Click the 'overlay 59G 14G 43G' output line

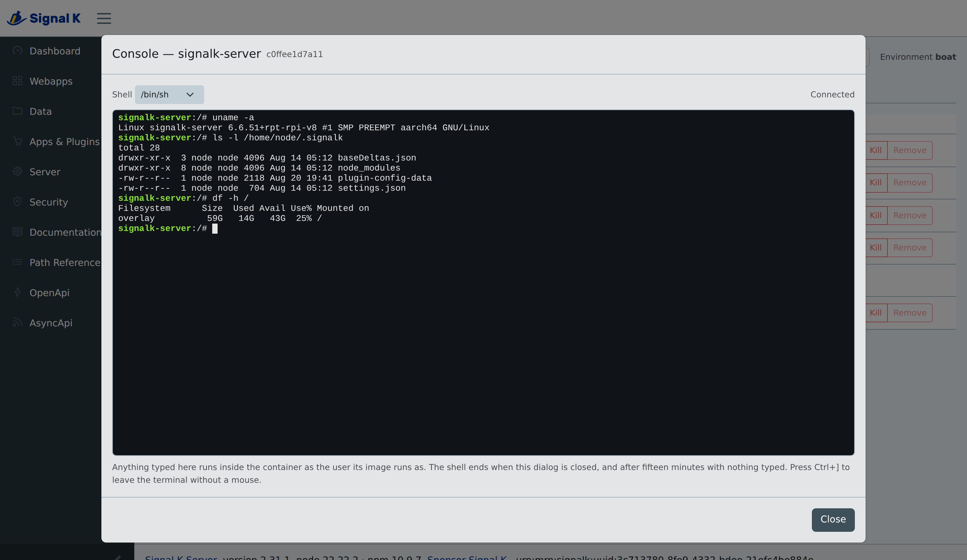pyautogui.click(x=220, y=218)
